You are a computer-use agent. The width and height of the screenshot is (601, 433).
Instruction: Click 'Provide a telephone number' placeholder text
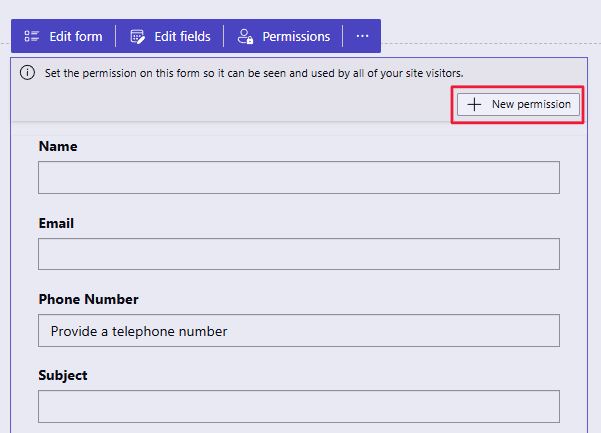pyautogui.click(x=139, y=331)
